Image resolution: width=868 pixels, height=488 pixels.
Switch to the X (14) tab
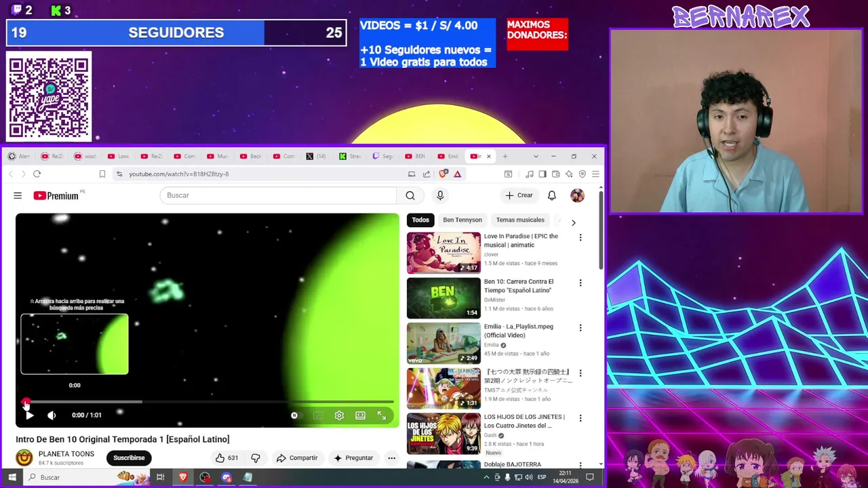(317, 157)
